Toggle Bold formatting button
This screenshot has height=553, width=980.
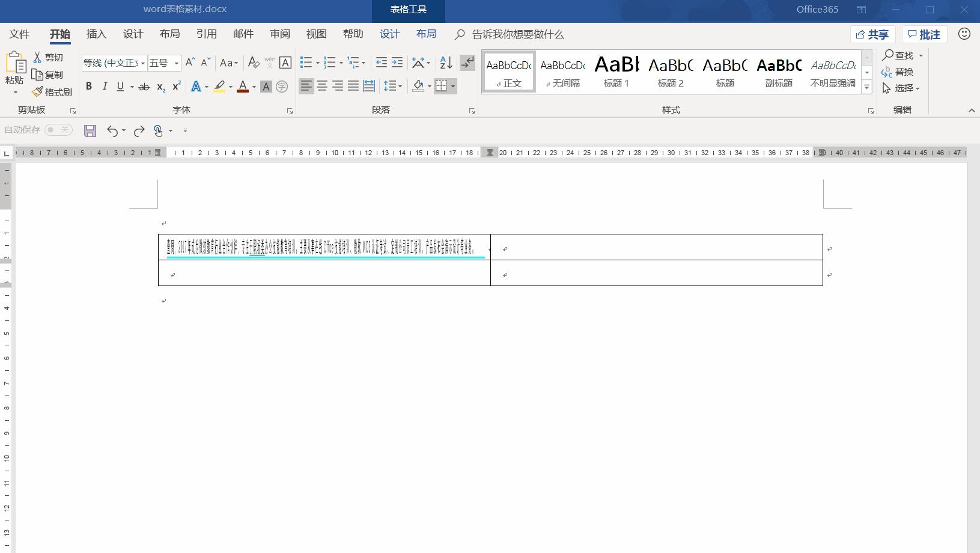click(89, 87)
